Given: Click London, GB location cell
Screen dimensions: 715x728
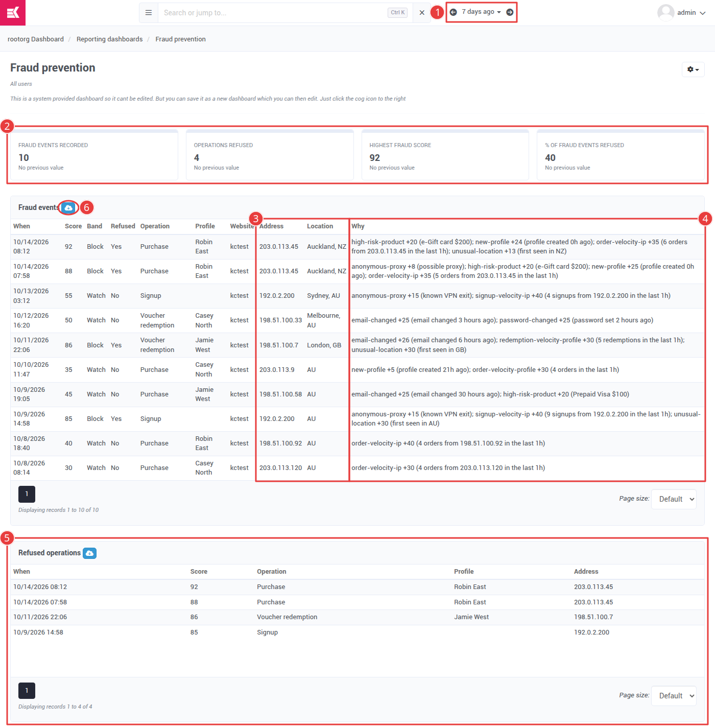Looking at the screenshot, I should point(324,345).
